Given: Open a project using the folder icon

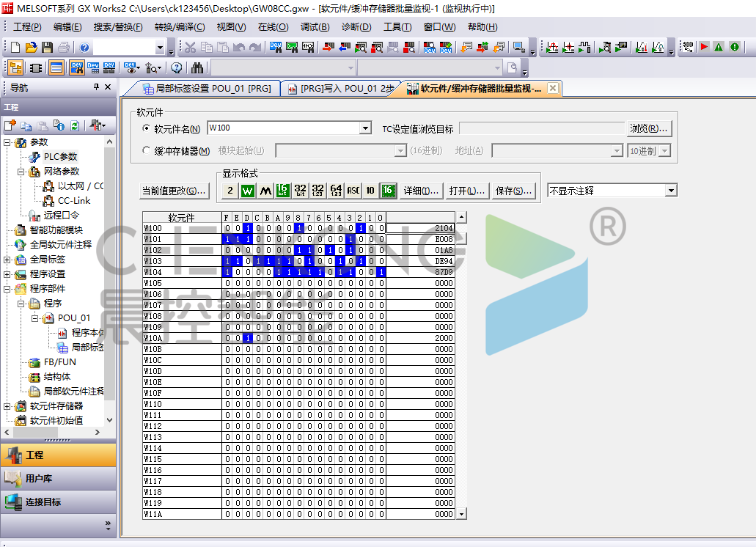Looking at the screenshot, I should click(x=32, y=47).
